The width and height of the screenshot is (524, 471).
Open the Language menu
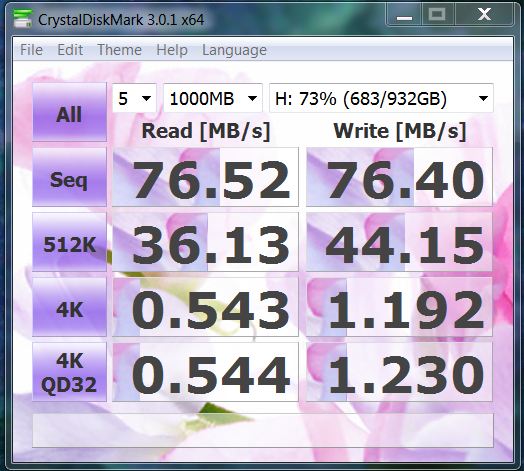coord(234,50)
